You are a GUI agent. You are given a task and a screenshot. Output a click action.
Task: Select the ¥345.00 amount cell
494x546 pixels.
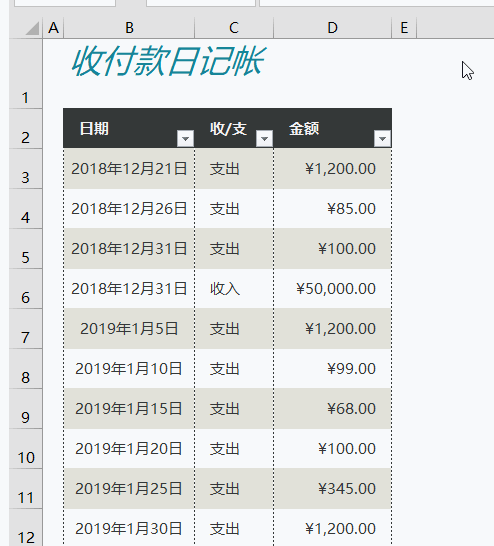tap(332, 489)
